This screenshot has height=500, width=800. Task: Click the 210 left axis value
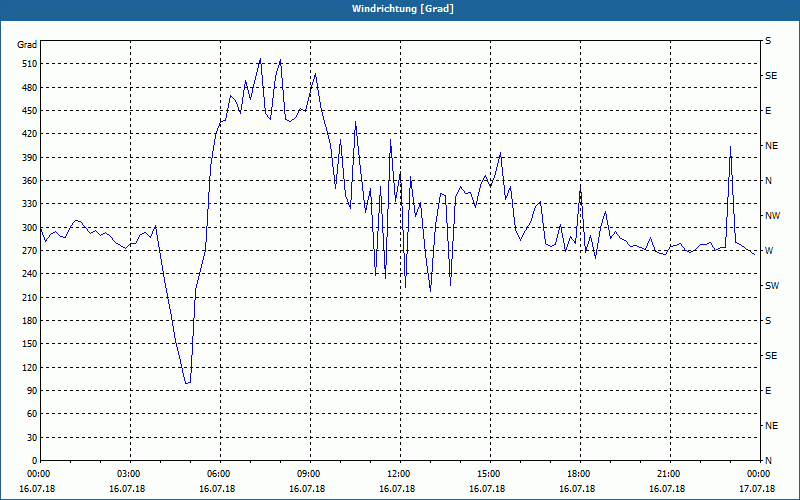(29, 297)
